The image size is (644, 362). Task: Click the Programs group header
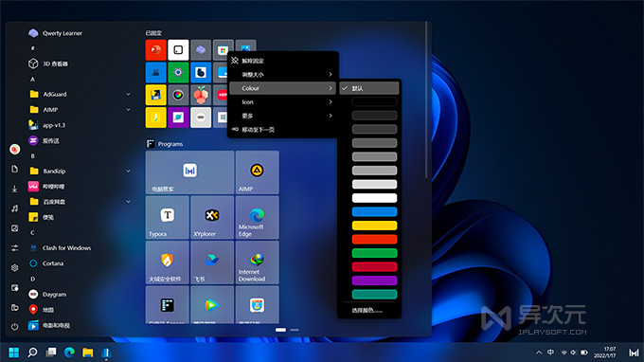165,144
